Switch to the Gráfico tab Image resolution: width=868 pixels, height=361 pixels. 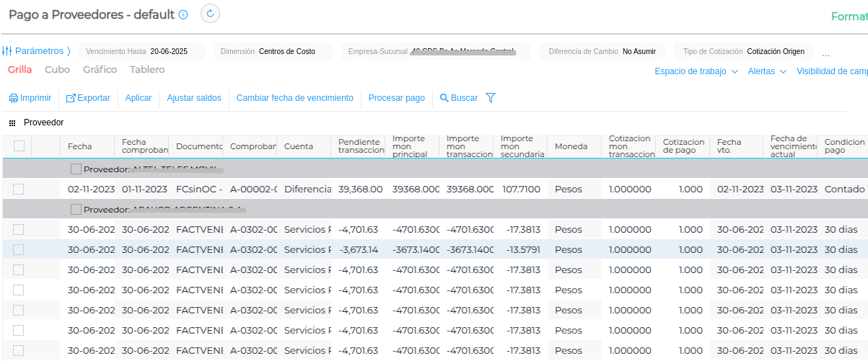coord(100,70)
